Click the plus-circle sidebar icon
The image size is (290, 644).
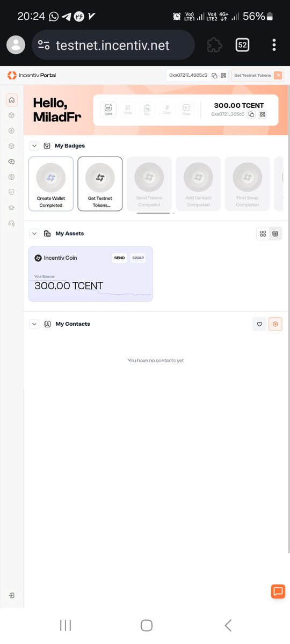pos(11,130)
